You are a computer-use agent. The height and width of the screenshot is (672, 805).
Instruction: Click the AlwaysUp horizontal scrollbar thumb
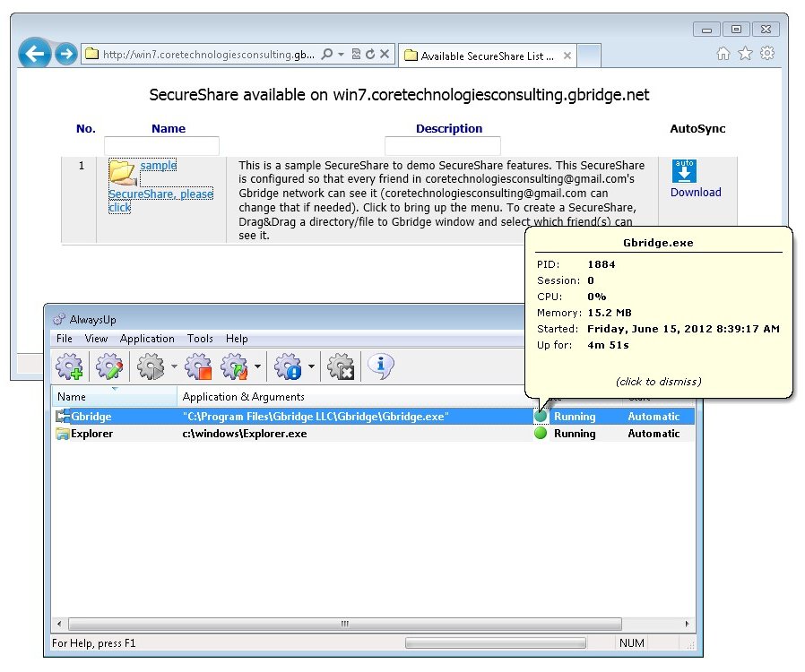click(x=345, y=625)
